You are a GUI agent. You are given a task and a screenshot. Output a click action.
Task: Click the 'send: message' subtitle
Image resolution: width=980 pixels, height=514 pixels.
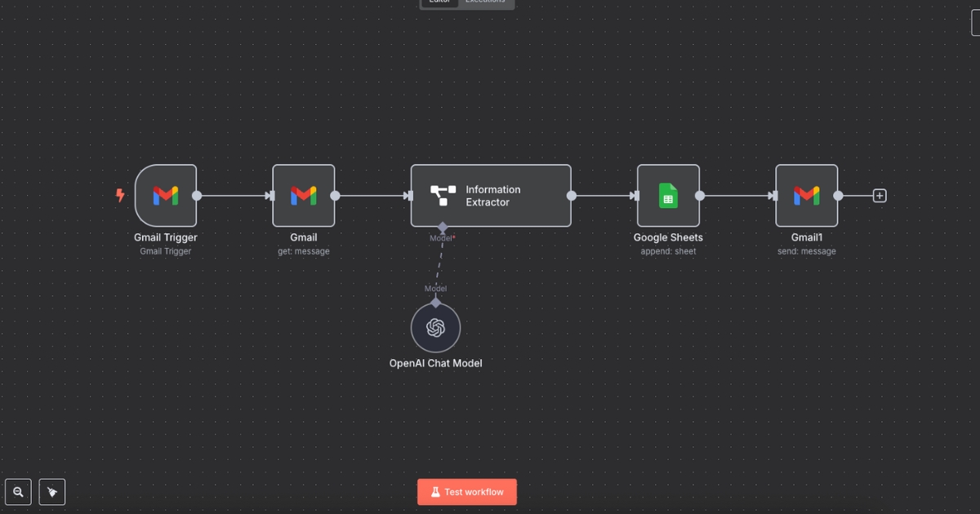click(x=807, y=251)
